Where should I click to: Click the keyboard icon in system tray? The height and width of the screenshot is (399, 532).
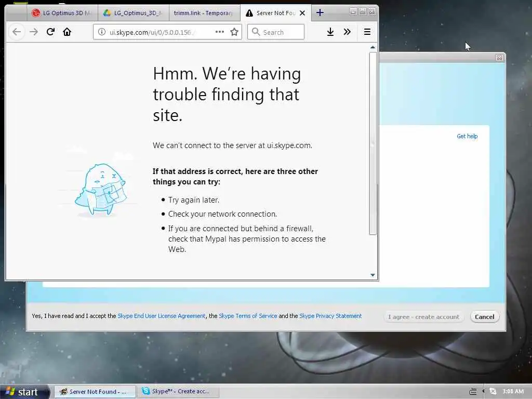coord(473,392)
